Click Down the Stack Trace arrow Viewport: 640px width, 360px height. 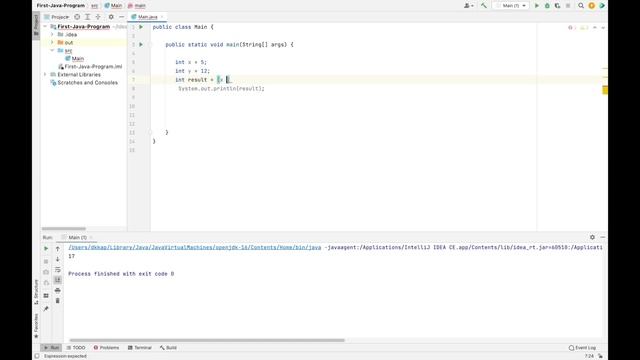58,259
